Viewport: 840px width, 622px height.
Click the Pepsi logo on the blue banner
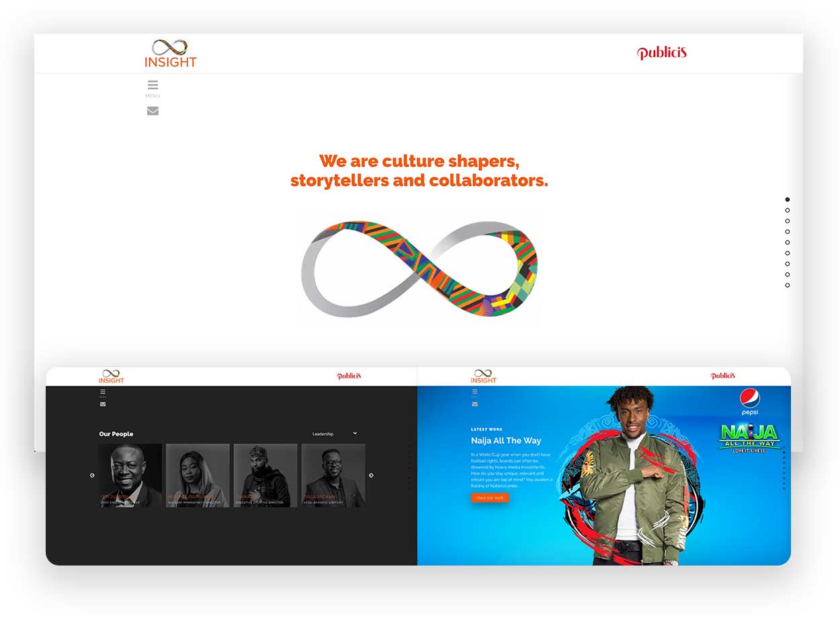point(750,401)
